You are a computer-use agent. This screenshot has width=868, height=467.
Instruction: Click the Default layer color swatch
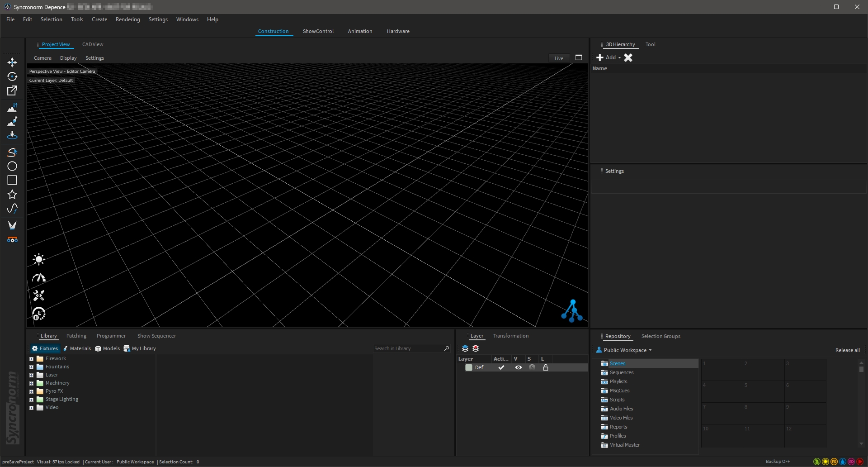tap(469, 367)
